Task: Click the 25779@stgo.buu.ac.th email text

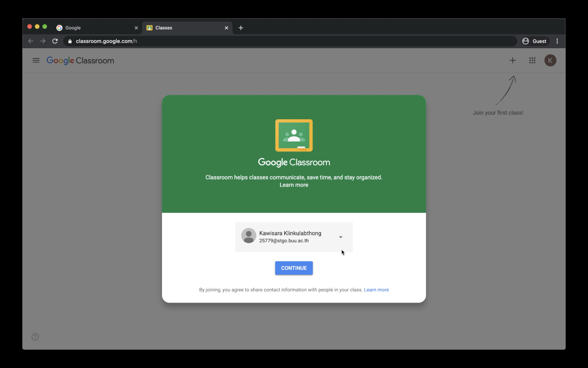Action: (284, 241)
